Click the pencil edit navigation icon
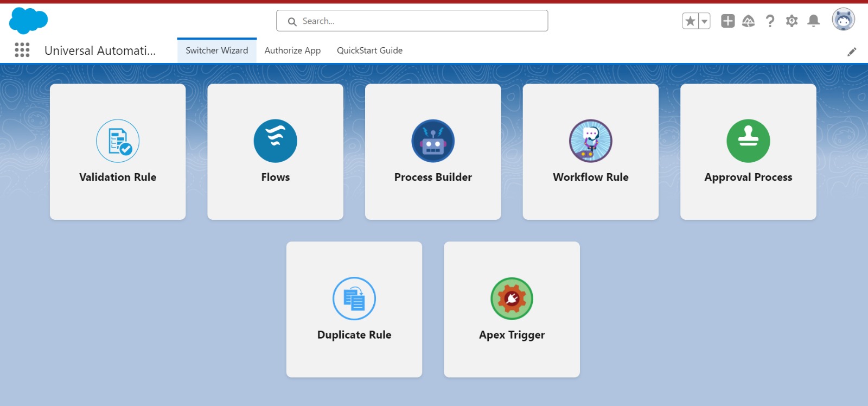The image size is (868, 406). (x=852, y=52)
